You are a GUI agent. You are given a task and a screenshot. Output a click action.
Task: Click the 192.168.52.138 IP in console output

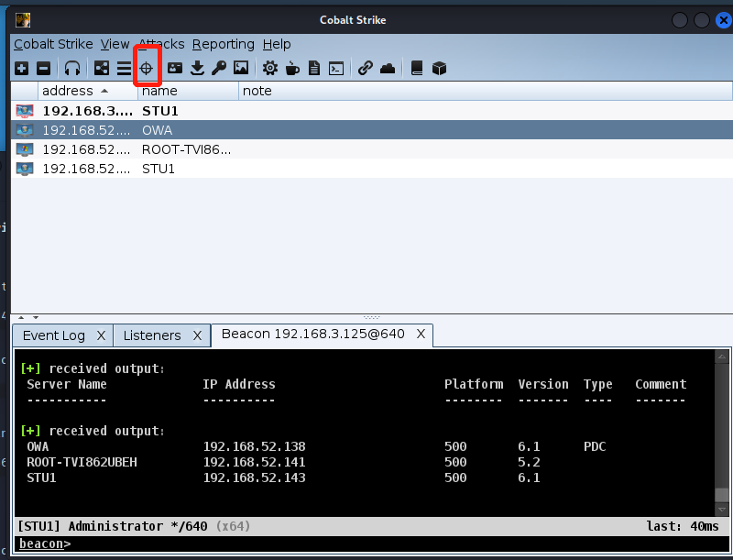pos(255,446)
